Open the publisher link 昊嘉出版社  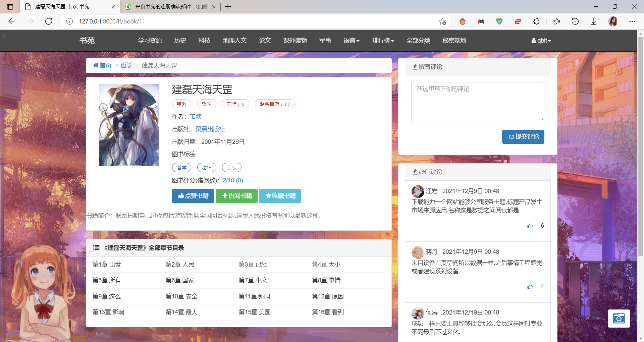coord(210,129)
